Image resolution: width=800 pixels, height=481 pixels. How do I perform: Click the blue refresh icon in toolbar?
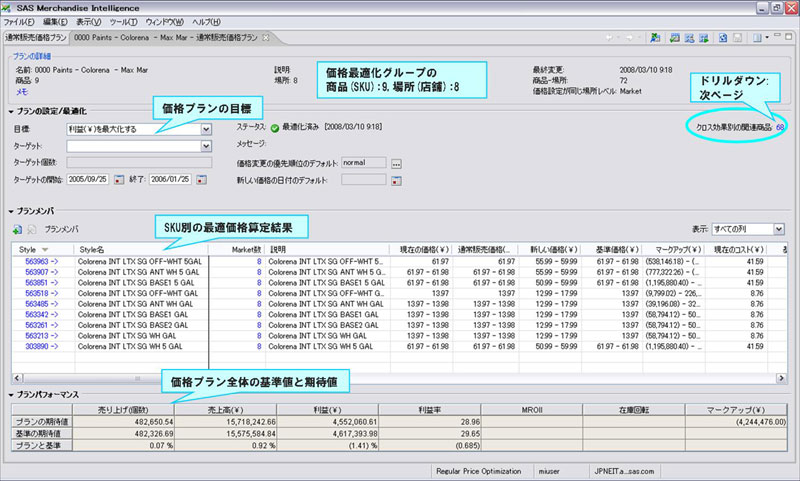(723, 37)
